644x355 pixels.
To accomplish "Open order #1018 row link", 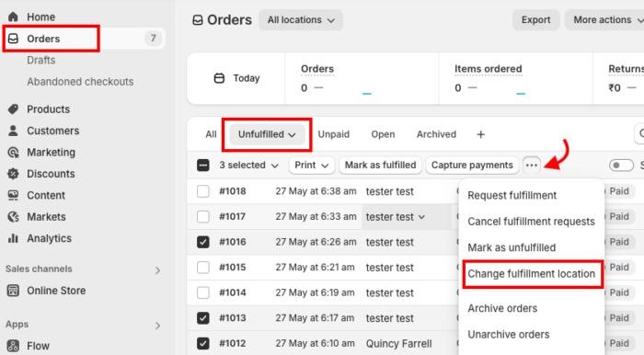I will coord(233,191).
